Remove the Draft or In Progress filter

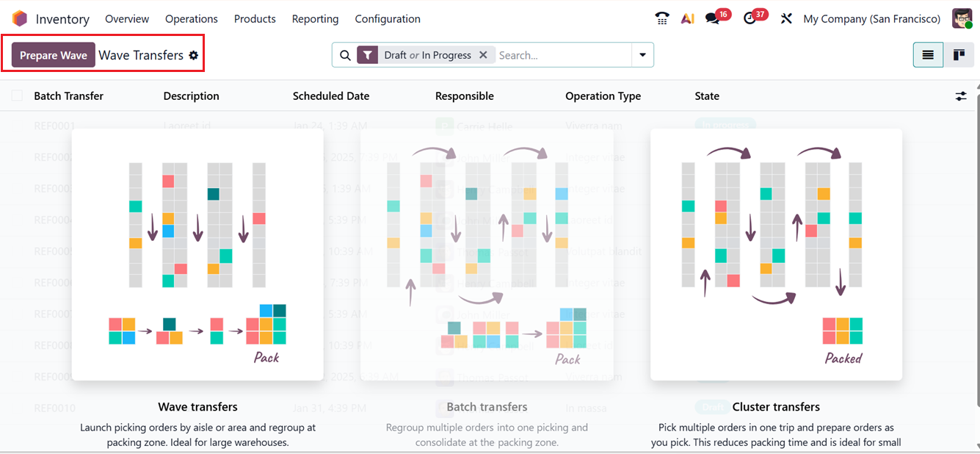(483, 54)
